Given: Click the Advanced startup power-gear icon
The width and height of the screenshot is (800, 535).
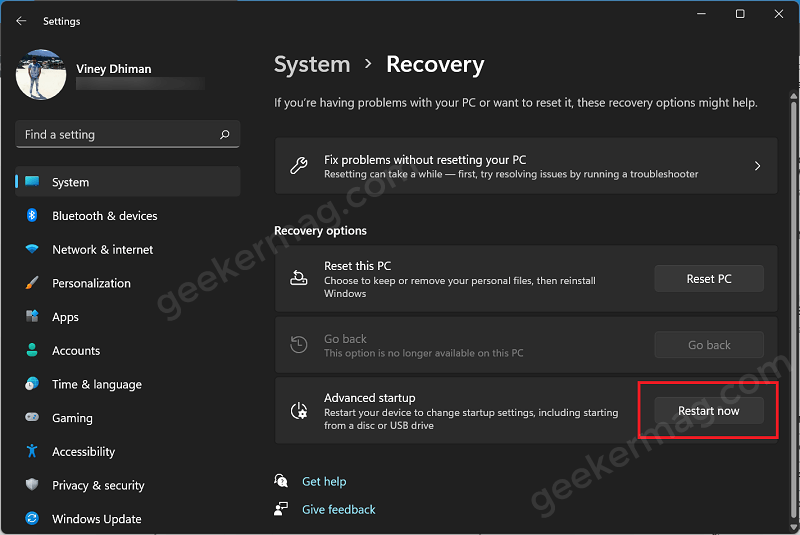Looking at the screenshot, I should 299,411.
